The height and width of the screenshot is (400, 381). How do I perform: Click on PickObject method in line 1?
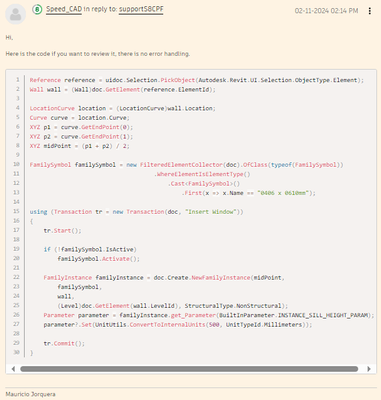point(178,80)
